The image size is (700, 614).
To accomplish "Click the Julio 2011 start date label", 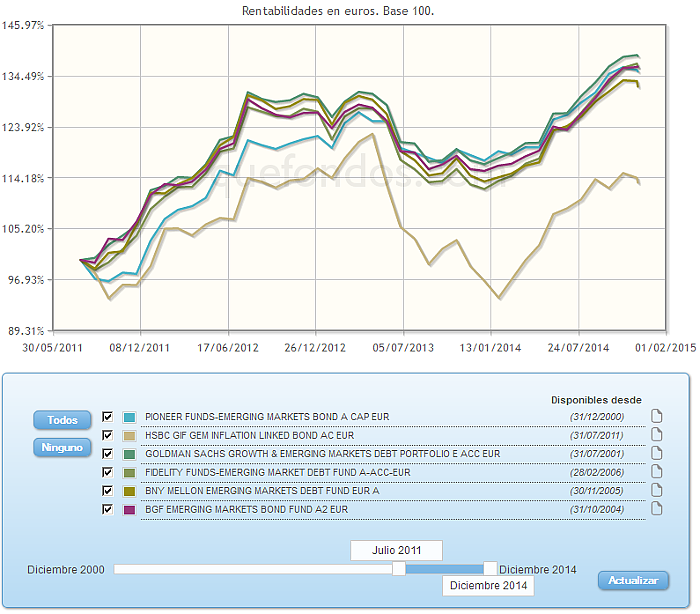I will click(396, 550).
